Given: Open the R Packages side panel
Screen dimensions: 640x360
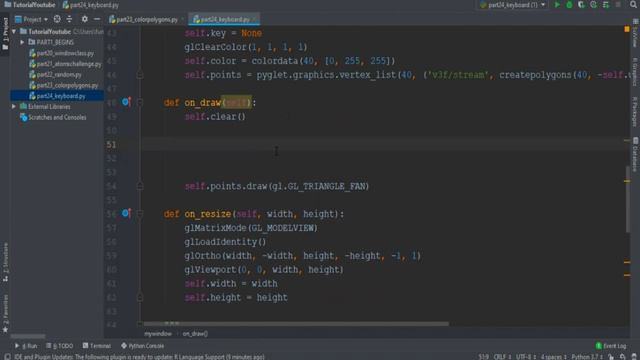Looking at the screenshot, I should coord(635,111).
